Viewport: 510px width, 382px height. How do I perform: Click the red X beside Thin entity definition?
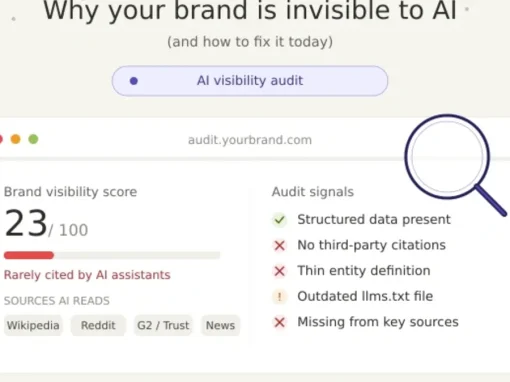coord(279,271)
